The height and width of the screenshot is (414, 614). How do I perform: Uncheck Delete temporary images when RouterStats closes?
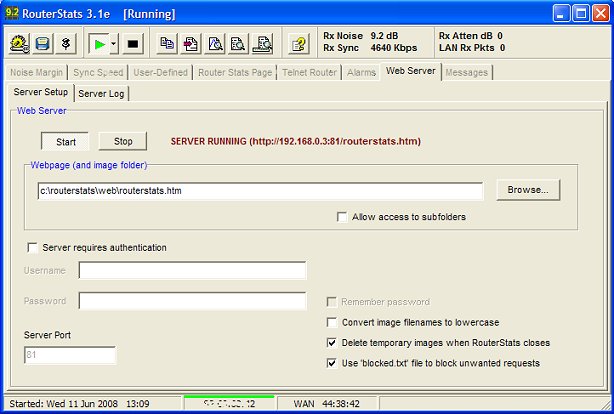[333, 342]
